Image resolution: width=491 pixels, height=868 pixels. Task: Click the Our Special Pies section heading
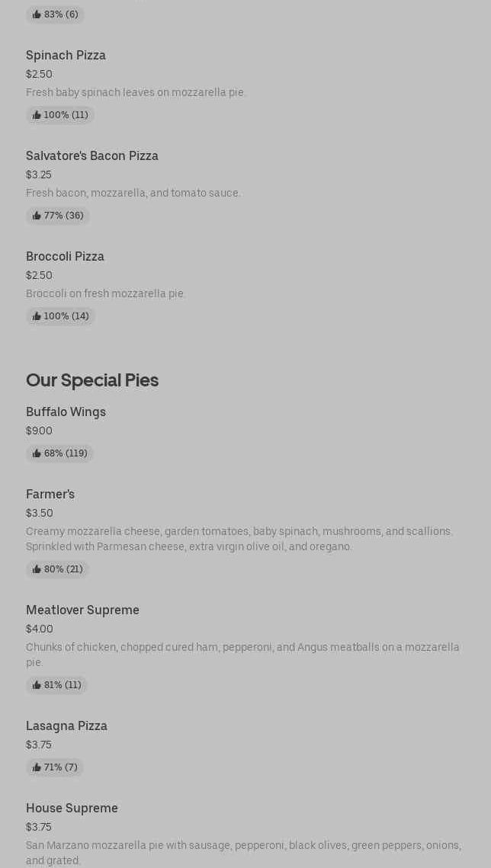click(92, 380)
